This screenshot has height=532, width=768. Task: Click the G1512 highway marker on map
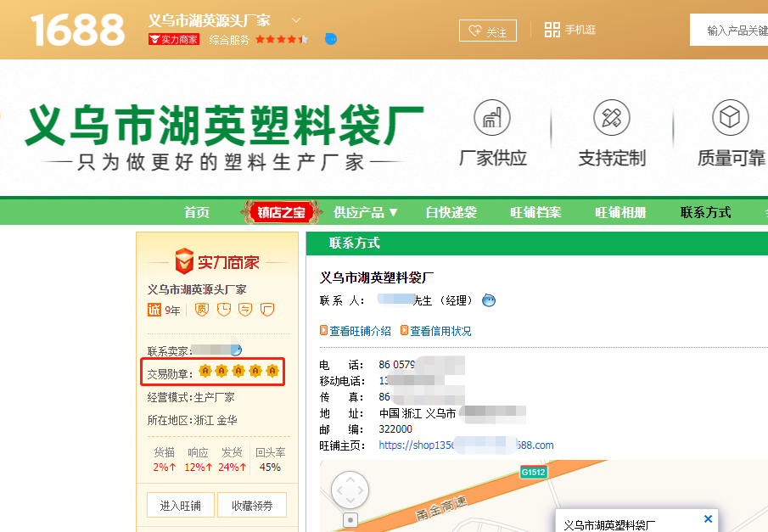[x=534, y=473]
